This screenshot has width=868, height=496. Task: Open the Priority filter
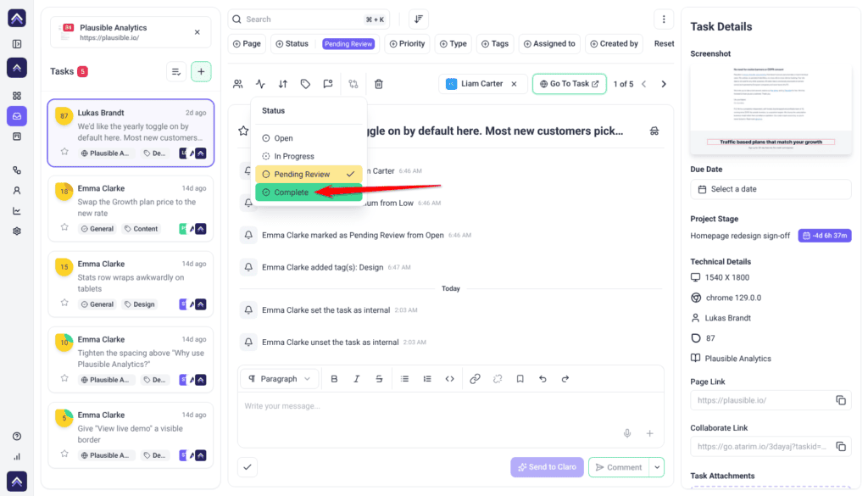click(408, 44)
